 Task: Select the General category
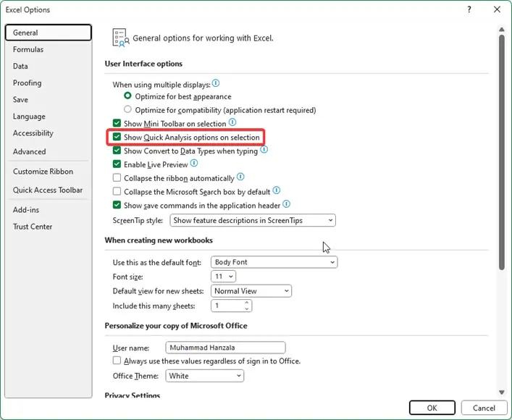click(49, 33)
